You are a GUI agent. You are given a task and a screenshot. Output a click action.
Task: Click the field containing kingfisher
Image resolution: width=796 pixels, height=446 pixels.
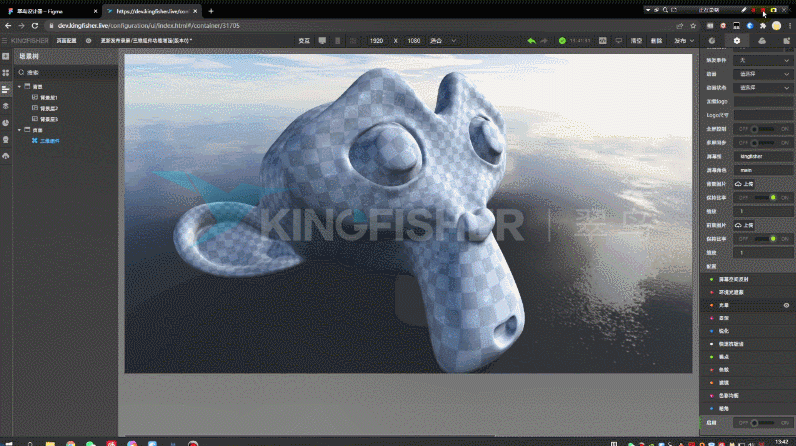[x=764, y=157]
